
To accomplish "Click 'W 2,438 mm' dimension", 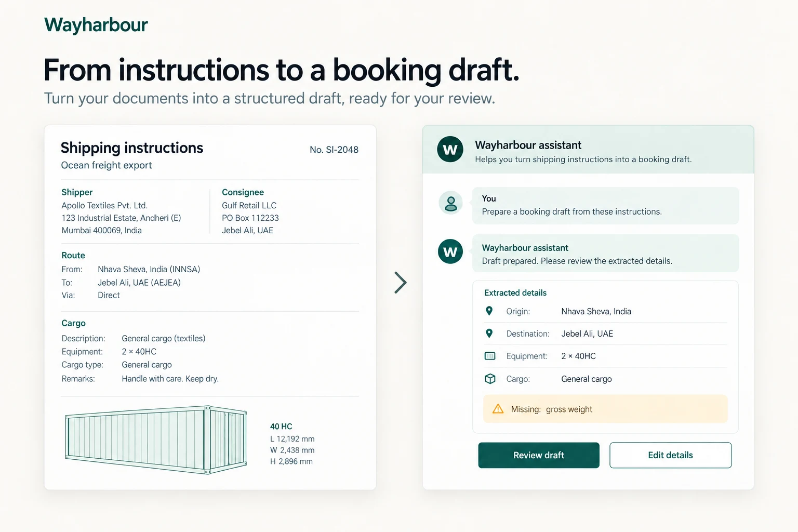I will (292, 450).
